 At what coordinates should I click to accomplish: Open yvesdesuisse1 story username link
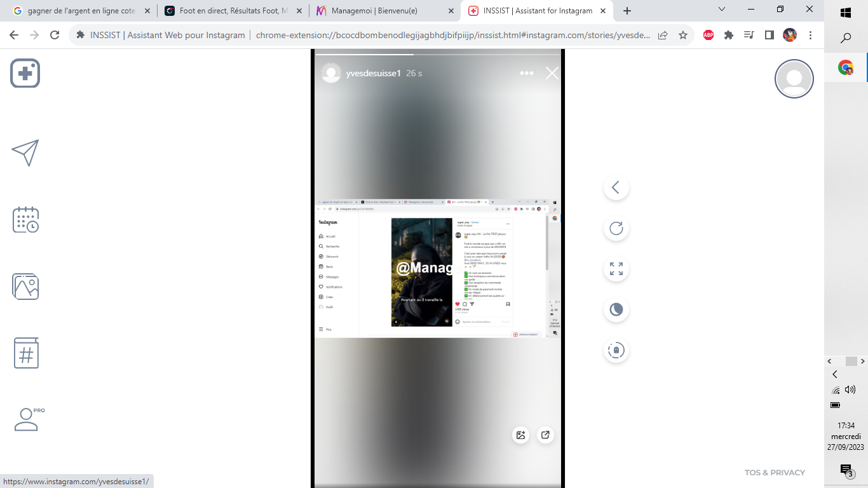tap(373, 74)
